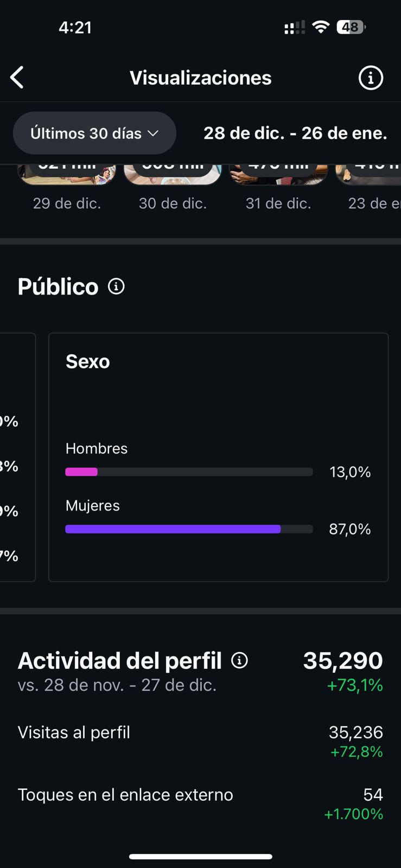Open the 29 de dic. content thumbnail
Viewport: 401px width, 868px height.
67,175
